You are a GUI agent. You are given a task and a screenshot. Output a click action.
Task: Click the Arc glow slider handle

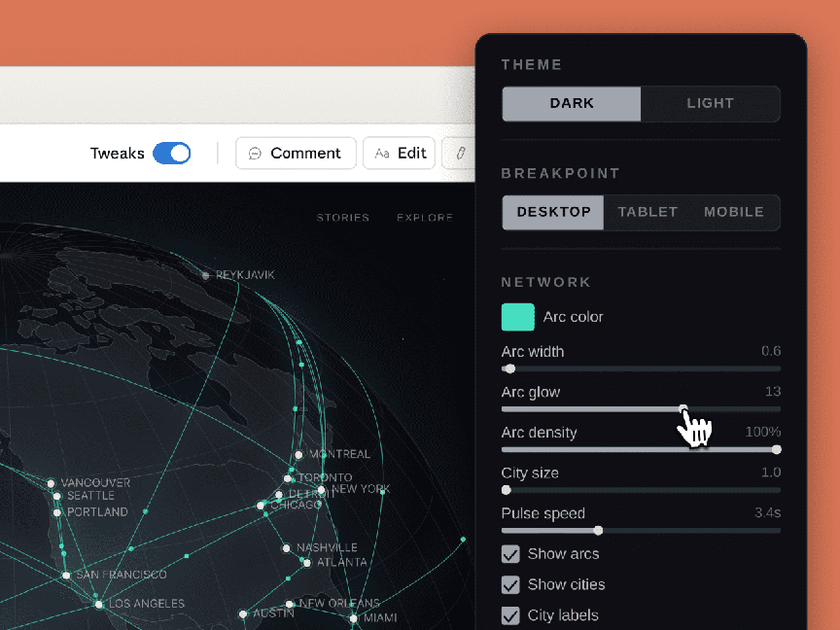click(x=683, y=409)
